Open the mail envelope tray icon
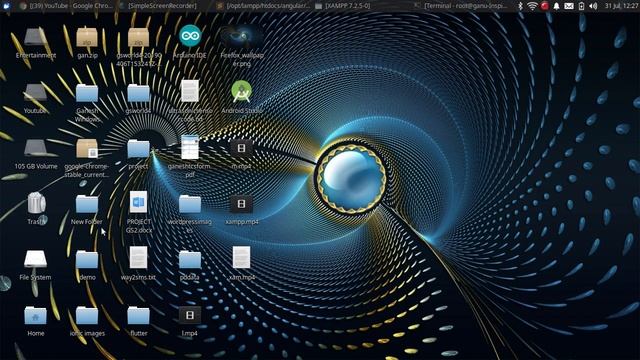The width and height of the screenshot is (640, 360). point(569,6)
